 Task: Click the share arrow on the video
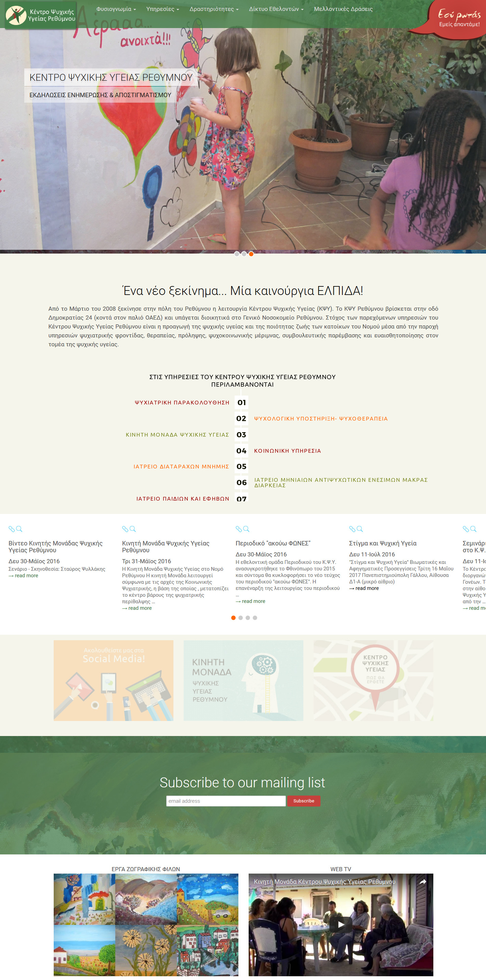(x=422, y=882)
